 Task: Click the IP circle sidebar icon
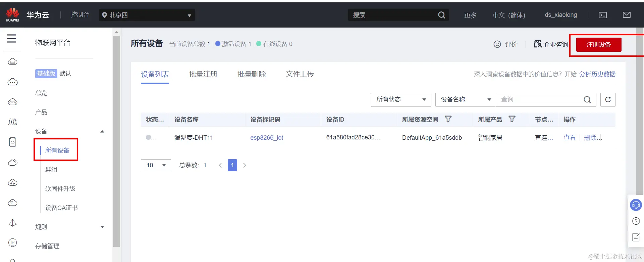(x=13, y=243)
